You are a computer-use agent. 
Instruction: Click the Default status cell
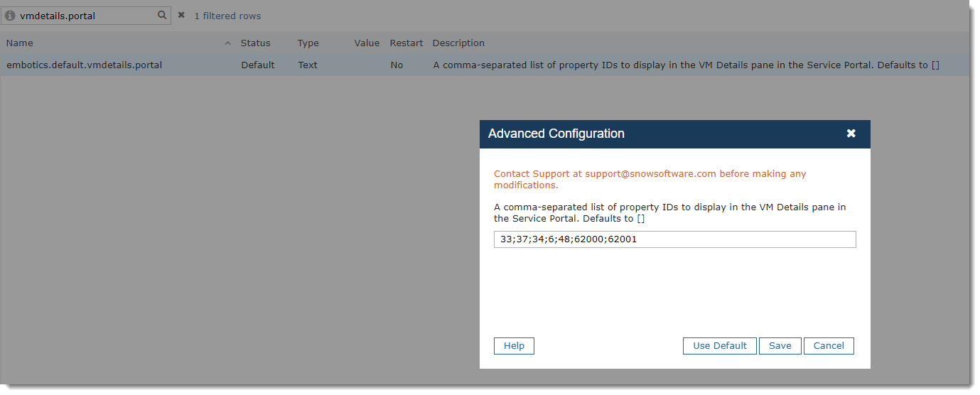(x=258, y=65)
